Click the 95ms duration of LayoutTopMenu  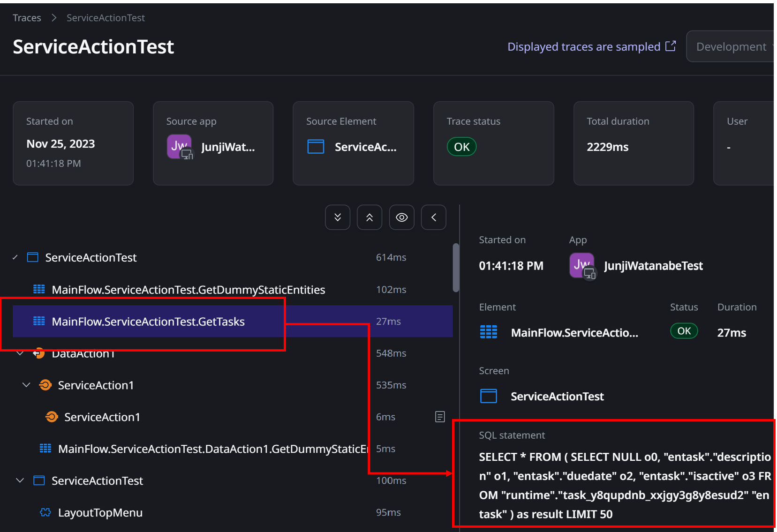(388, 513)
